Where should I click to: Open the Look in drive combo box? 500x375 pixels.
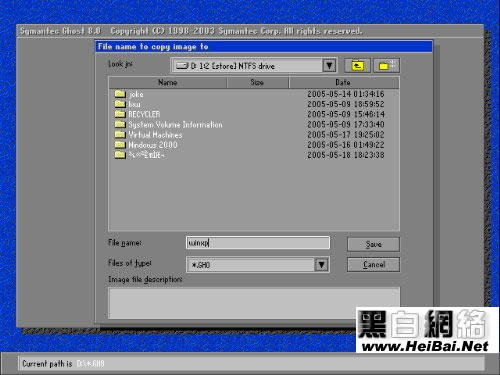coord(254,65)
